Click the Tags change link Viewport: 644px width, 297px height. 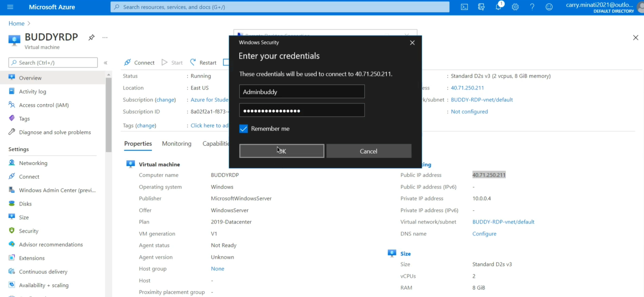[146, 125]
